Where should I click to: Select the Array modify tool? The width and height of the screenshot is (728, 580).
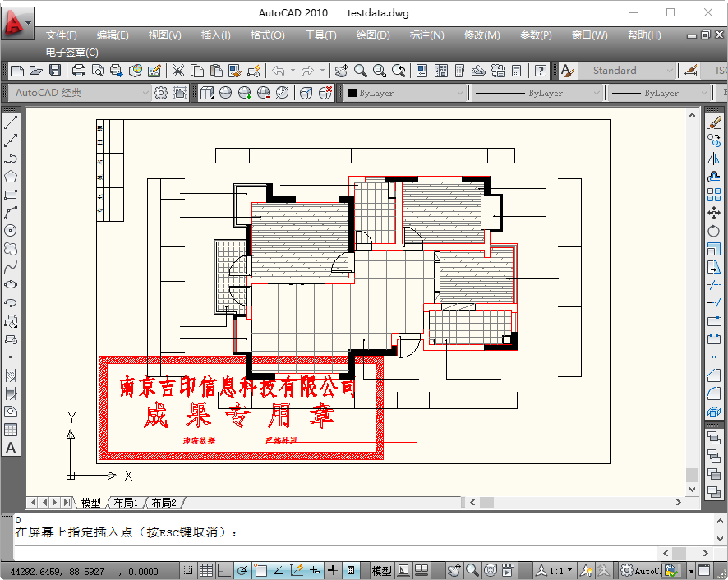click(x=714, y=195)
